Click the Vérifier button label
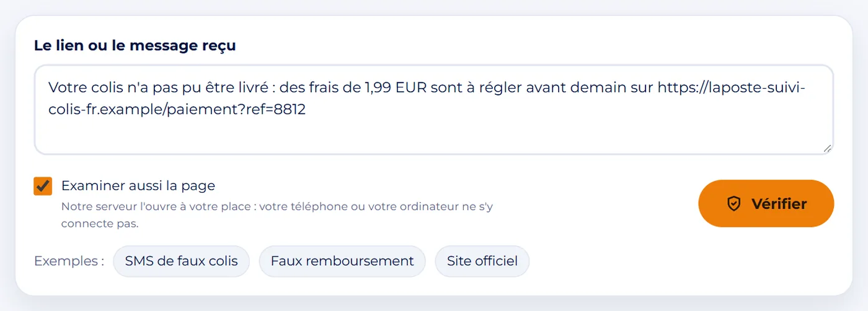Viewport: 868px width, 311px height. click(x=779, y=204)
